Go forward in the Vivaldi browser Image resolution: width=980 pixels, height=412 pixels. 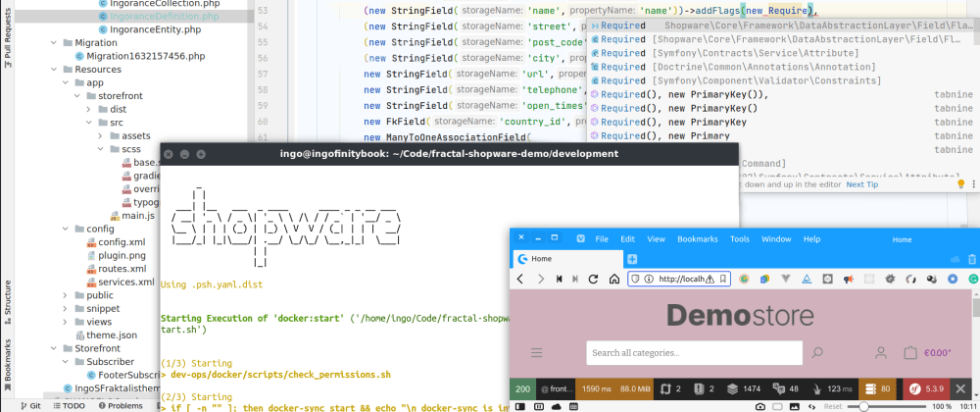pyautogui.click(x=541, y=279)
